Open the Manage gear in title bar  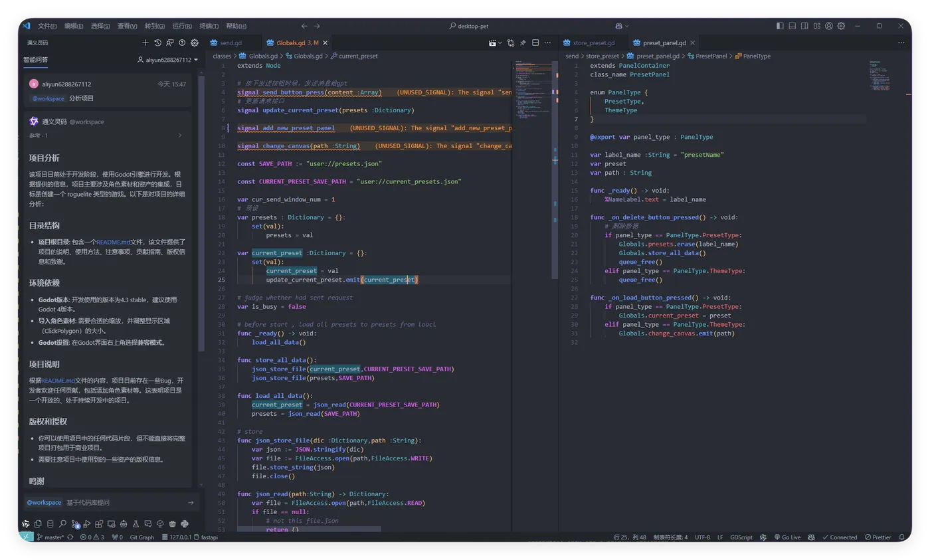[841, 26]
